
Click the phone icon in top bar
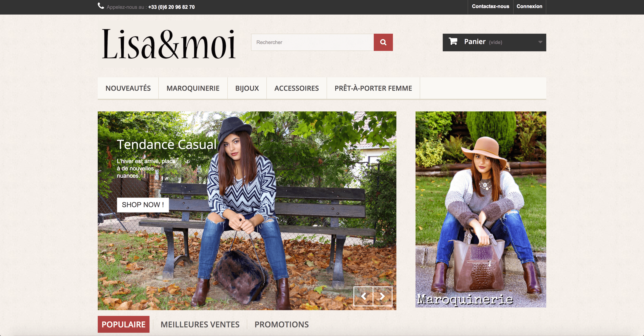(101, 6)
